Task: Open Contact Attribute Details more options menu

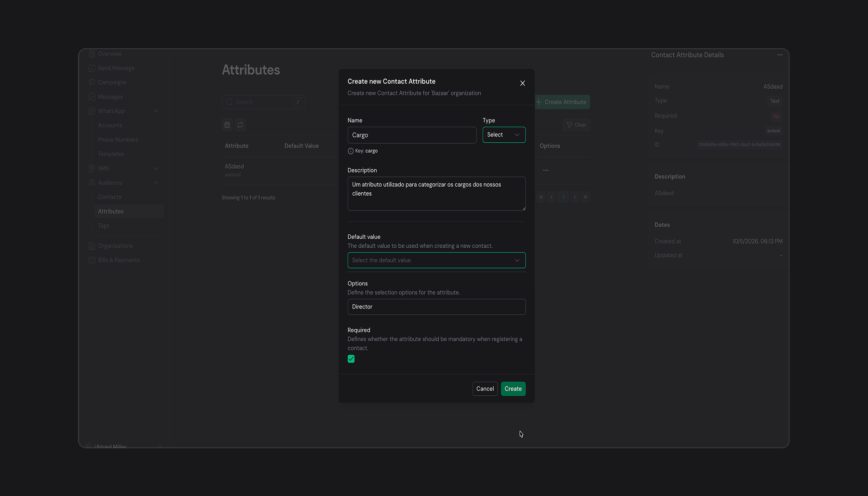Action: coord(780,55)
